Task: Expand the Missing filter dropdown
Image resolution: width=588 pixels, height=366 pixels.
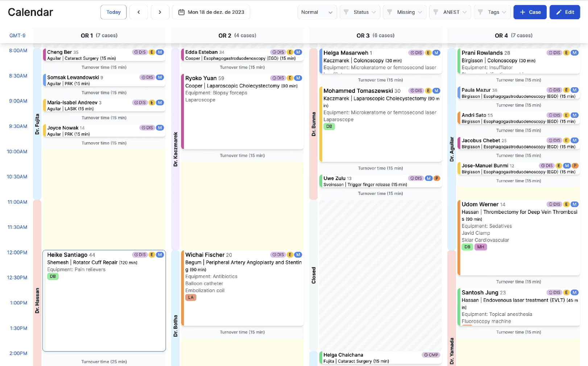Action: (405, 12)
